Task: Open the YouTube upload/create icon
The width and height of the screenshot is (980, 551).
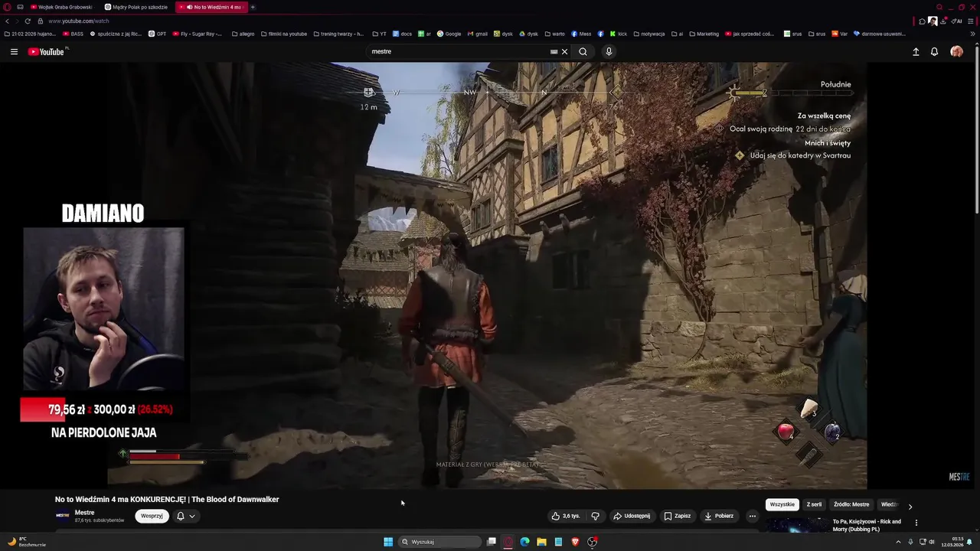Action: [916, 51]
